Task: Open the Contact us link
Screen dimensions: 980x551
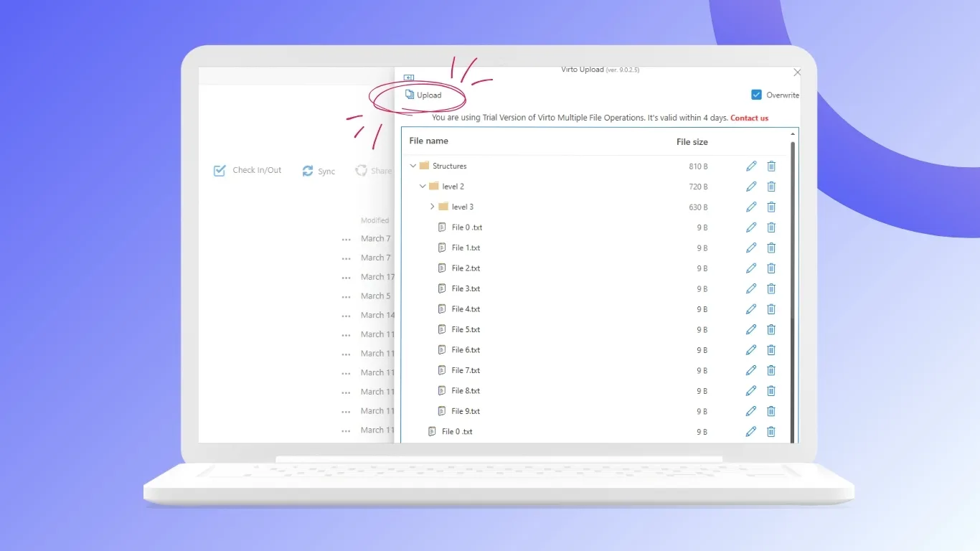Action: click(x=749, y=118)
